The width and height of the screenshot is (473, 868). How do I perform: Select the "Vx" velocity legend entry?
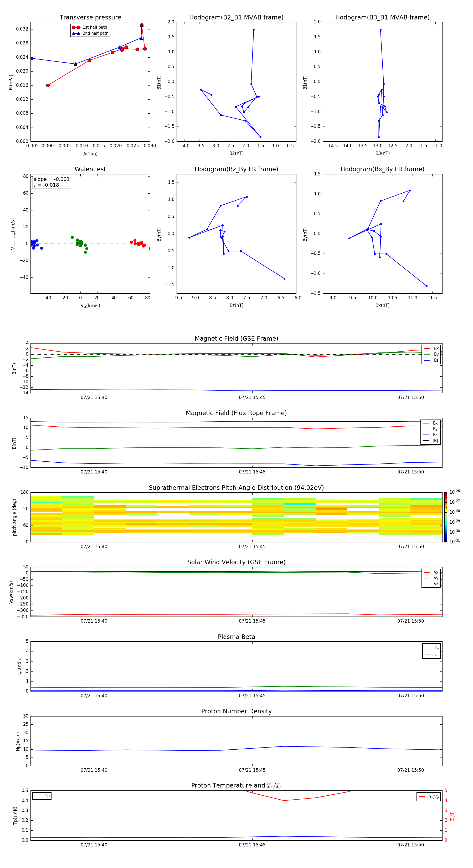431,572
